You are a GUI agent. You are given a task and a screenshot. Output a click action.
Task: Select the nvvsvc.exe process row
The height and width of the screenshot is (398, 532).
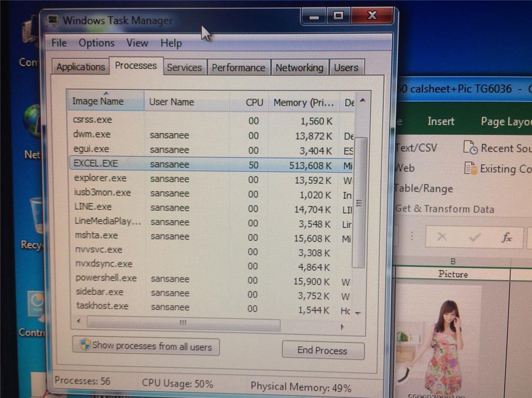[211, 251]
